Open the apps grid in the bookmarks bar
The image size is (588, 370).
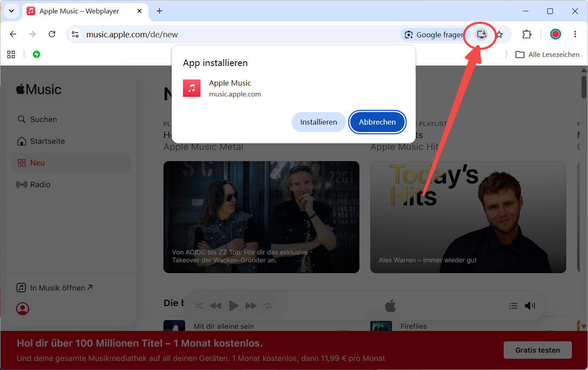point(11,54)
